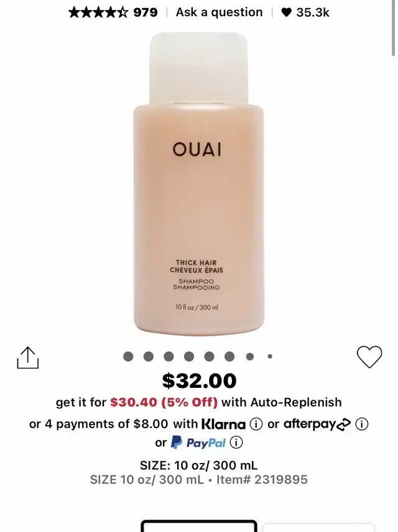This screenshot has height=532, width=398.
Task: Click the Klarna logo text
Action: tap(223, 424)
